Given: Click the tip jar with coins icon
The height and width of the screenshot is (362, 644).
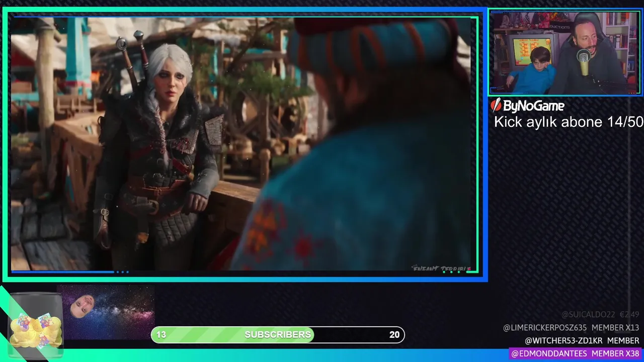Looking at the screenshot, I should (x=36, y=325).
